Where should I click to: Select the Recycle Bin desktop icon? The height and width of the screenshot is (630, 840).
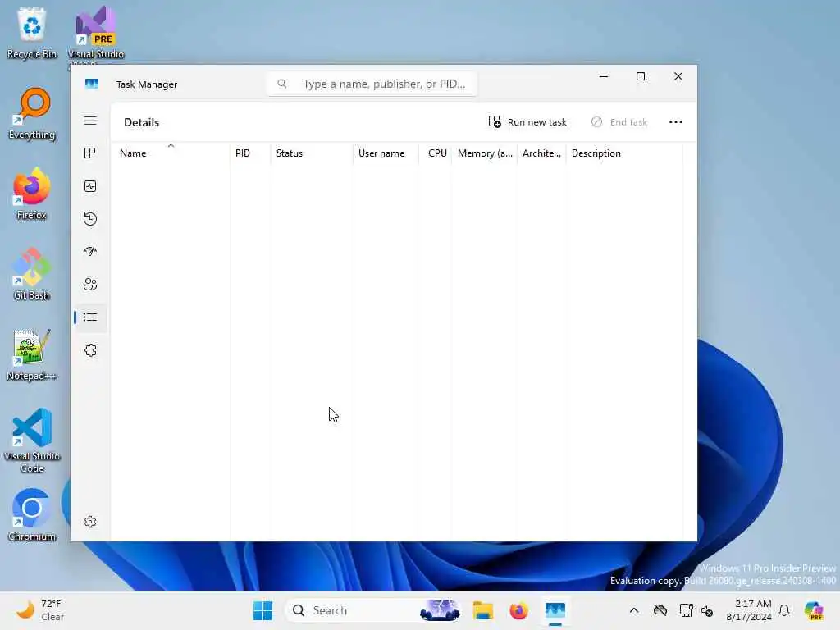(32, 33)
